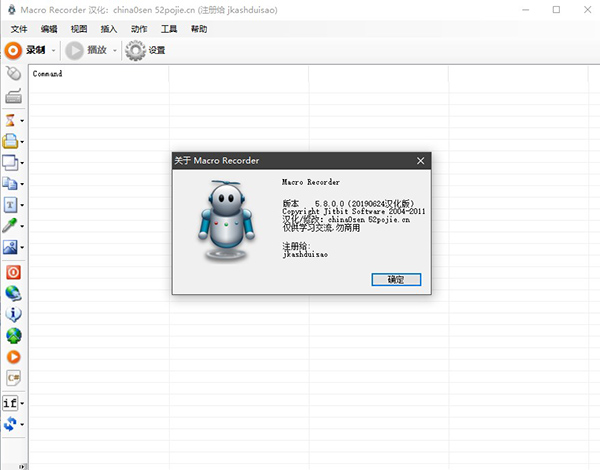The width and height of the screenshot is (600, 470).
Task: Click registered name 'jkashduisao' in dialog
Action: (305, 254)
